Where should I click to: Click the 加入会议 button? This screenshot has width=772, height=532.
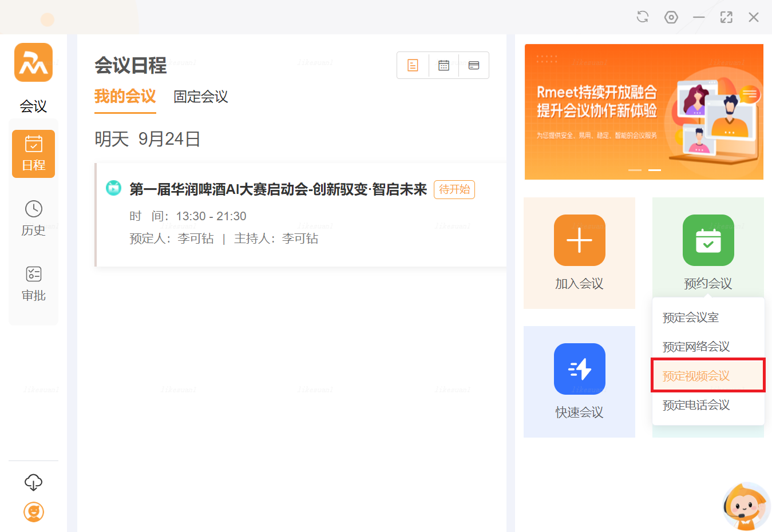coord(579,252)
